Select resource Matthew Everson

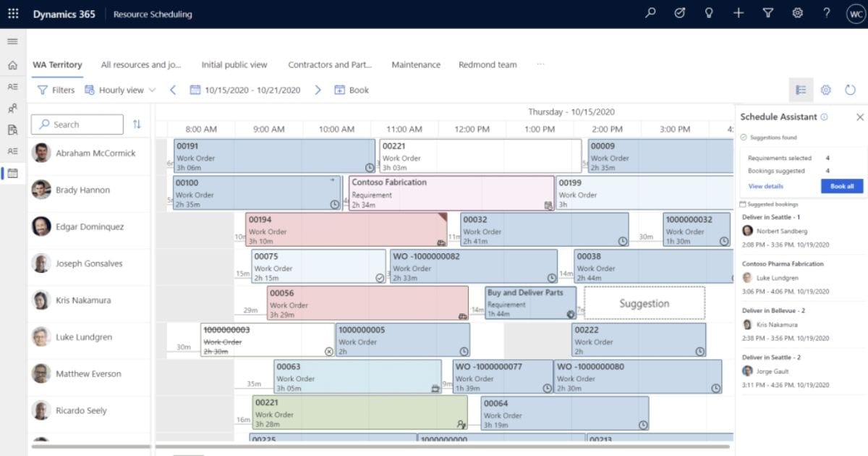point(90,373)
